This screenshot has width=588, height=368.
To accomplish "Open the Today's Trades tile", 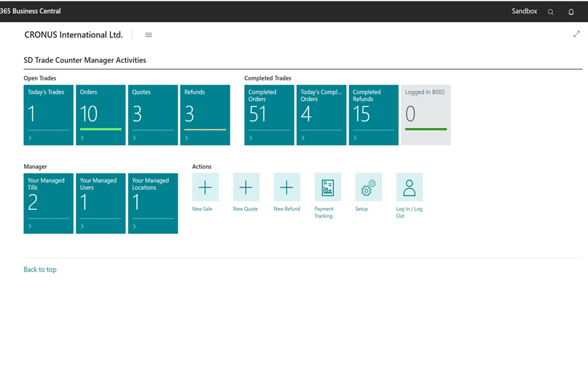I will click(x=49, y=115).
